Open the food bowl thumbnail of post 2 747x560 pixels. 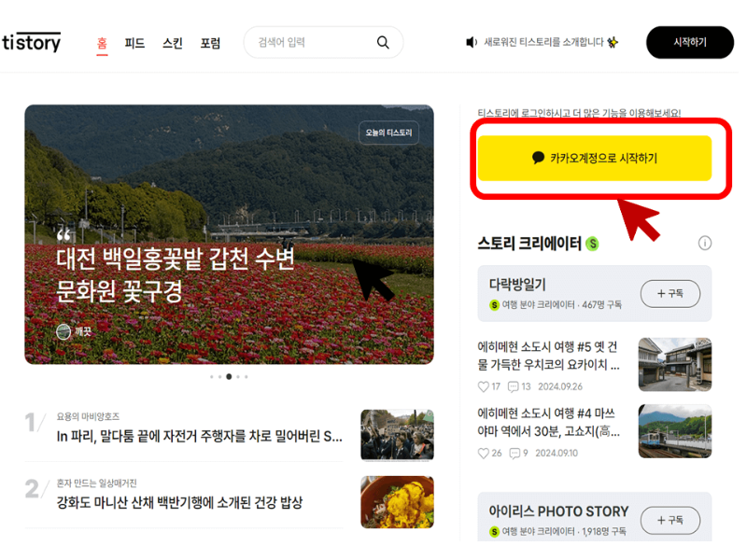pos(398,502)
